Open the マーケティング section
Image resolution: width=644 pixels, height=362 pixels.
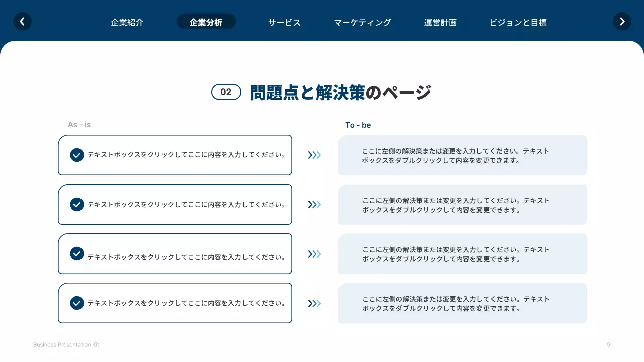click(362, 22)
